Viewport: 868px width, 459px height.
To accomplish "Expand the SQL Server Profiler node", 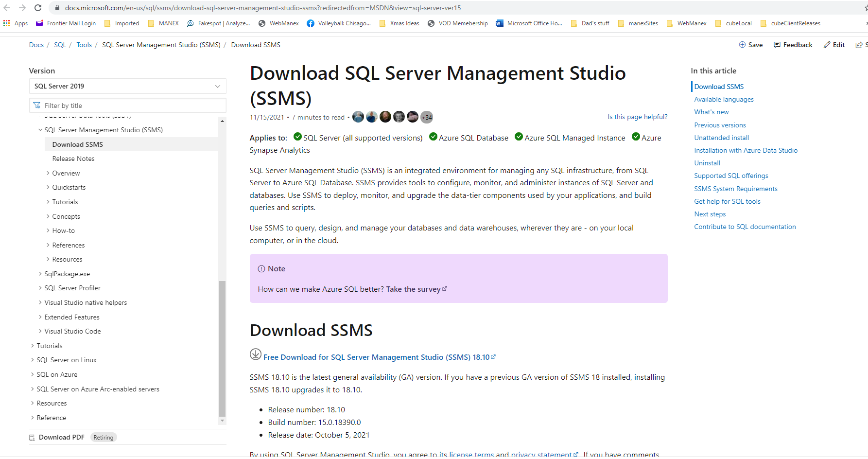I will [x=40, y=288].
